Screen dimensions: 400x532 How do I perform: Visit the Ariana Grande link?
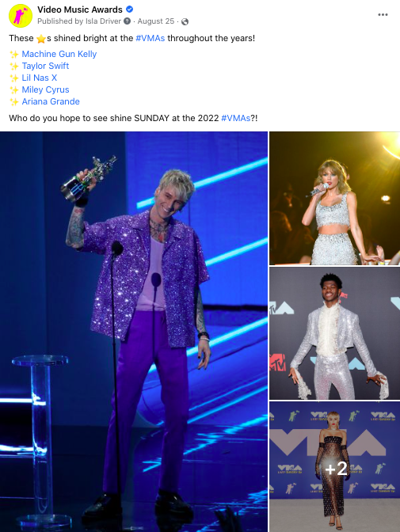[51, 101]
